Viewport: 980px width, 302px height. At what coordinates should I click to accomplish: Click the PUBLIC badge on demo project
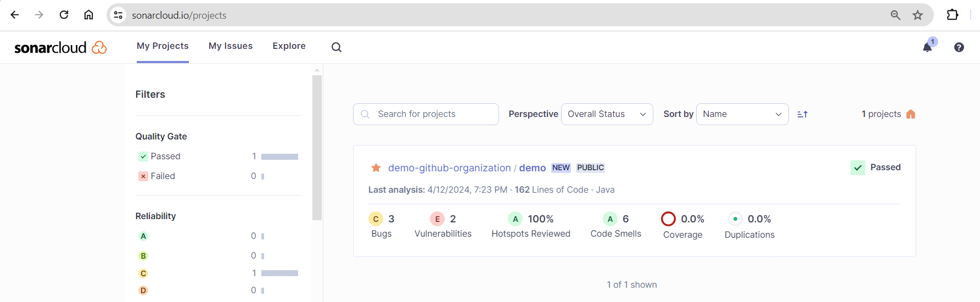coord(591,168)
